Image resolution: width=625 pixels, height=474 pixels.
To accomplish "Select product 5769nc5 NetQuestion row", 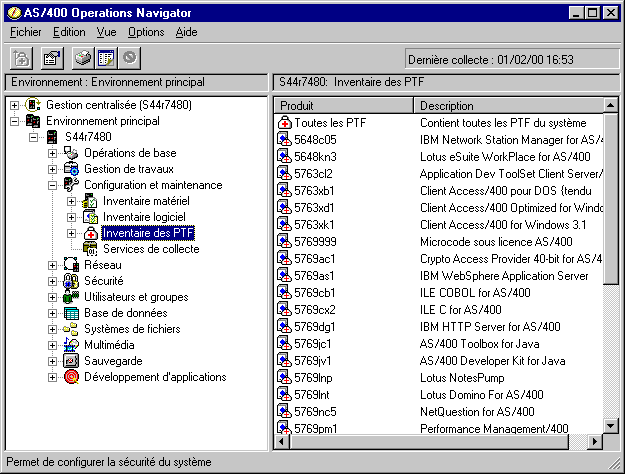I will (x=439, y=412).
